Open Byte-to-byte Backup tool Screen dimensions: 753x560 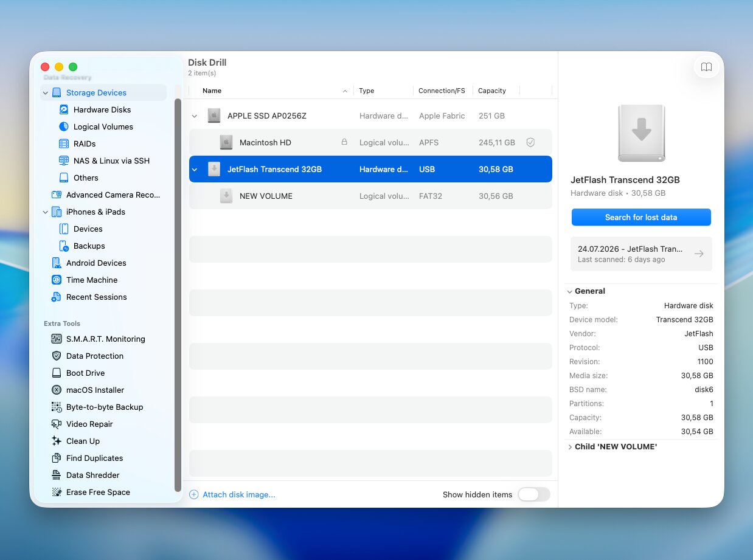pos(97,407)
